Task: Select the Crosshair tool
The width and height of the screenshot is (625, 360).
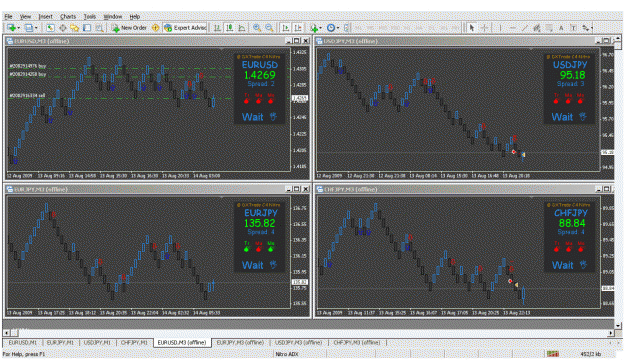Action: tap(484, 28)
